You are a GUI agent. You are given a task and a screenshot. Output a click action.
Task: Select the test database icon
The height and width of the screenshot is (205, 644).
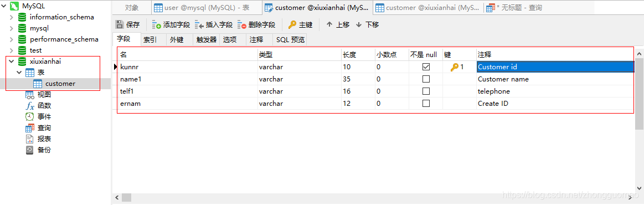22,50
